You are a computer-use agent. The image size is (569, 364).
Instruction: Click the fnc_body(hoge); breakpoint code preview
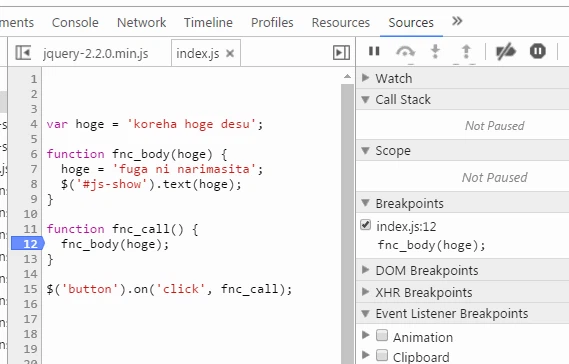pos(431,245)
